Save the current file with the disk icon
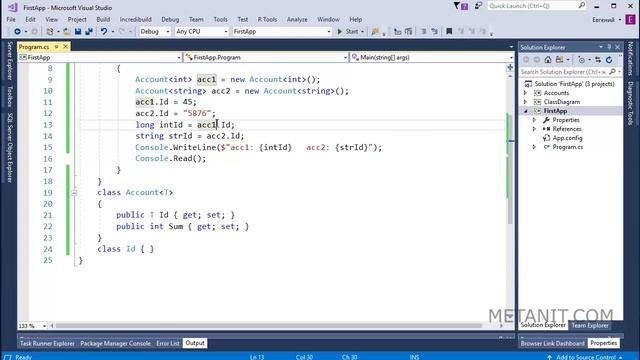 click(x=78, y=31)
